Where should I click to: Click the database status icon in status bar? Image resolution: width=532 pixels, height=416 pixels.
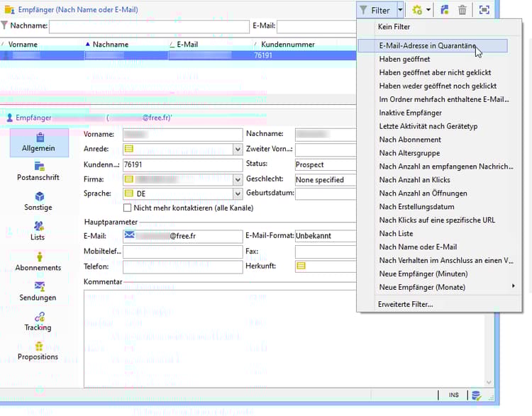click(477, 395)
